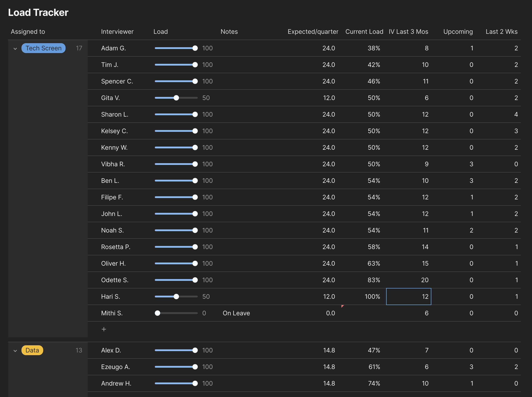532x397 pixels.
Task: Click the Expected/quarter column header
Action: (313, 32)
